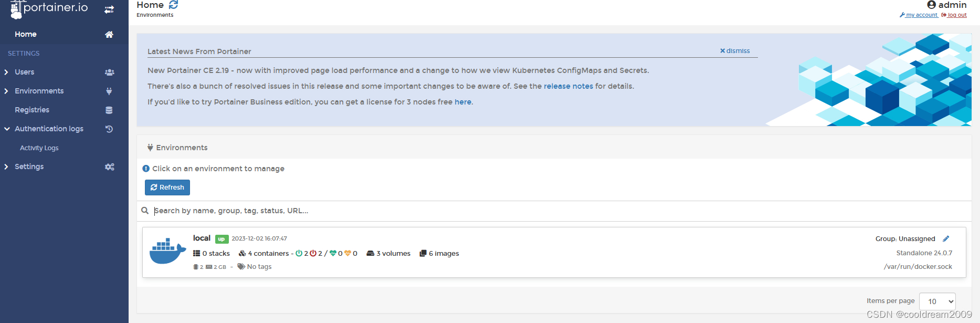Click the Authentication logs history icon
Image resolution: width=980 pixels, height=323 pixels.
[x=109, y=129]
